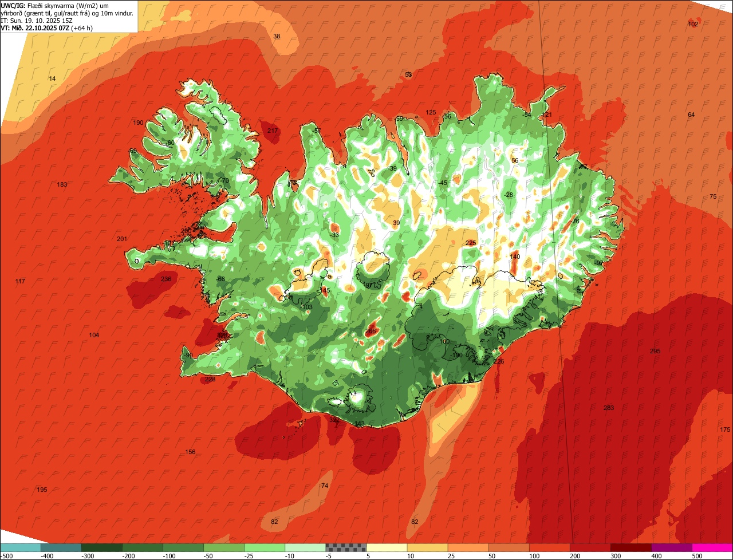
Task: Click the map value '183' in western ocean
Action: pos(62,184)
